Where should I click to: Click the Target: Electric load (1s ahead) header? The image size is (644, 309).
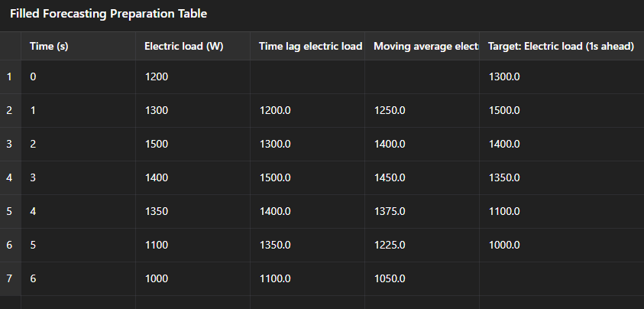click(x=561, y=46)
